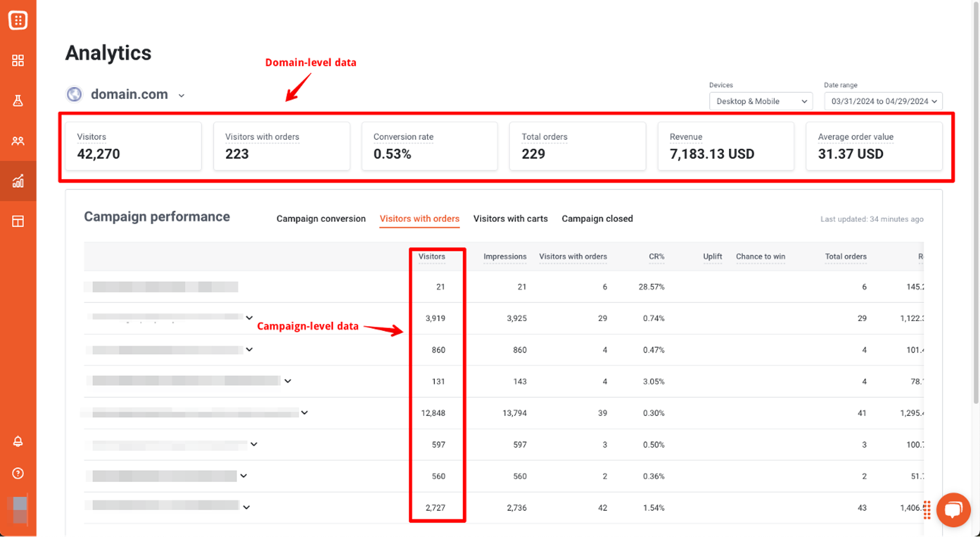Expand the campaign with 3,919 visitors
This screenshot has width=980, height=537.
coord(249,318)
